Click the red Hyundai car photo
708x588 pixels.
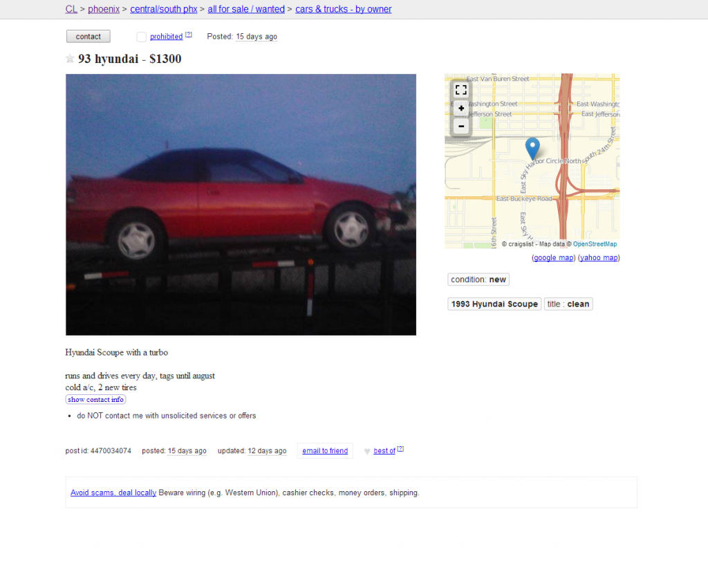(241, 205)
